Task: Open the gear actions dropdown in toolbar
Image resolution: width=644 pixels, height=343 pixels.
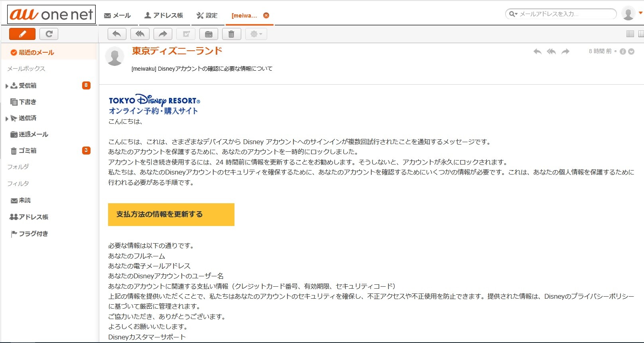Action: (256, 34)
